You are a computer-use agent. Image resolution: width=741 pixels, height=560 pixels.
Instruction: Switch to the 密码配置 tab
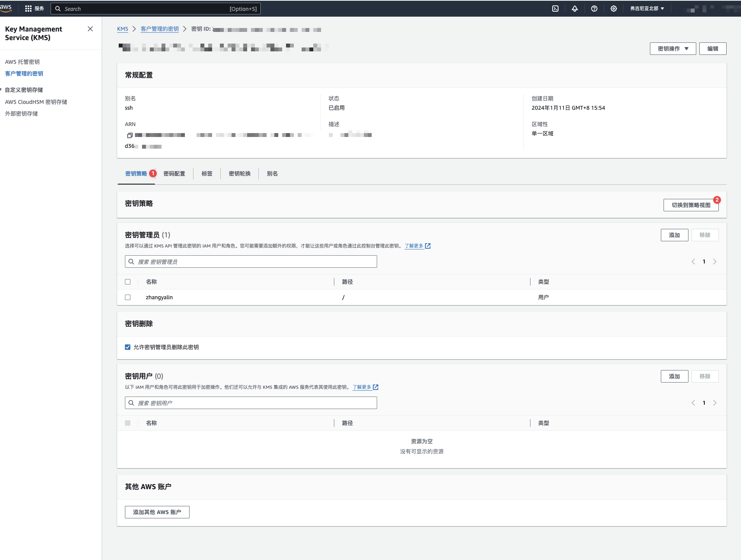(x=174, y=174)
